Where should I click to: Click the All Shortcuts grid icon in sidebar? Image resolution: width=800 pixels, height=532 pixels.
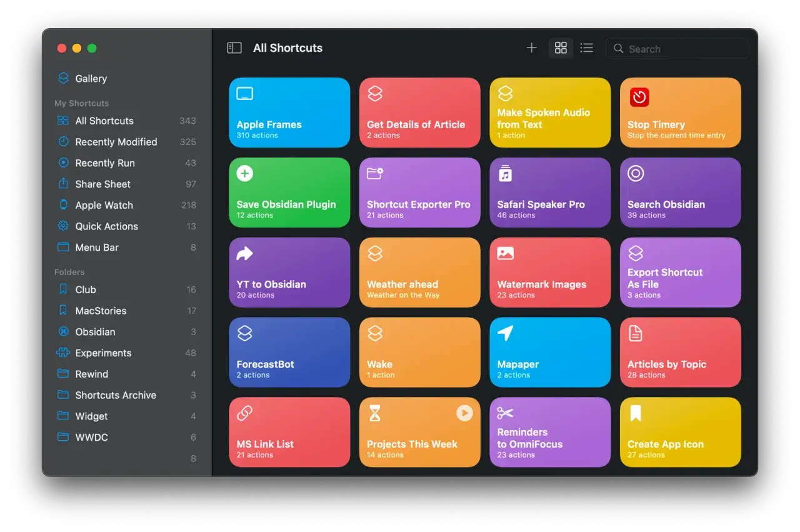click(63, 121)
